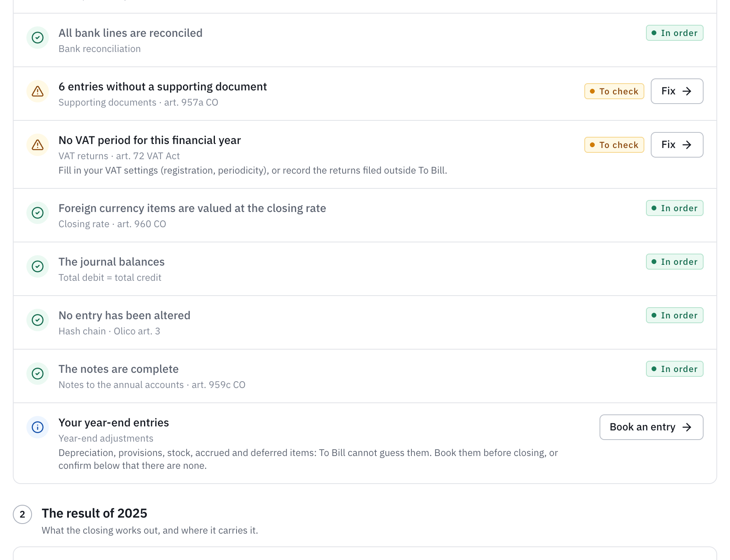
Task: Click the warning triangle beside supporting document entries
Action: click(x=38, y=91)
